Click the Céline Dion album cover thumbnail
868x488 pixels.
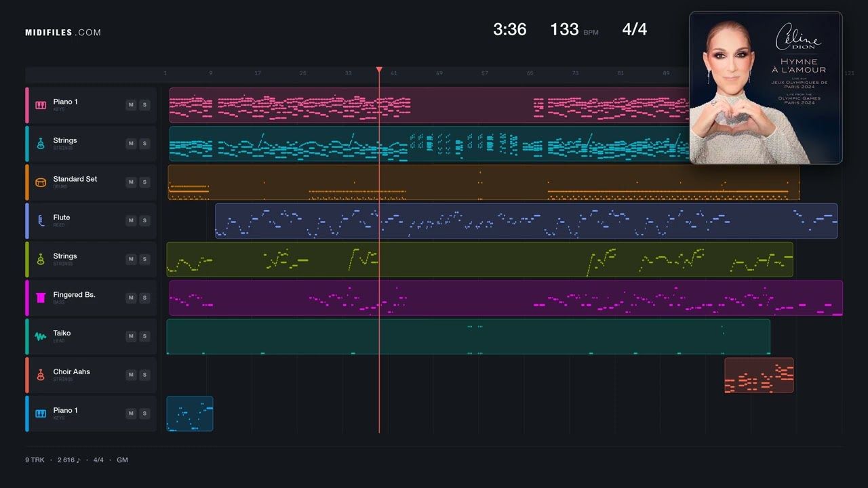click(x=766, y=87)
